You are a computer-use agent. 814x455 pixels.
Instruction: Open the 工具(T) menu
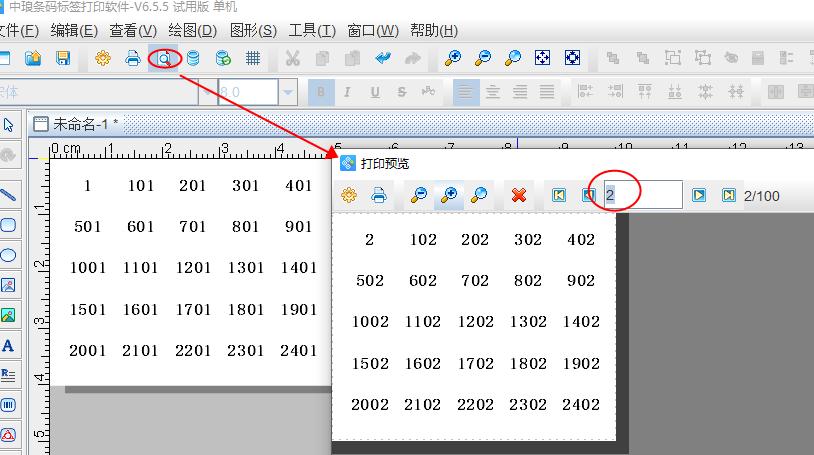pyautogui.click(x=312, y=31)
